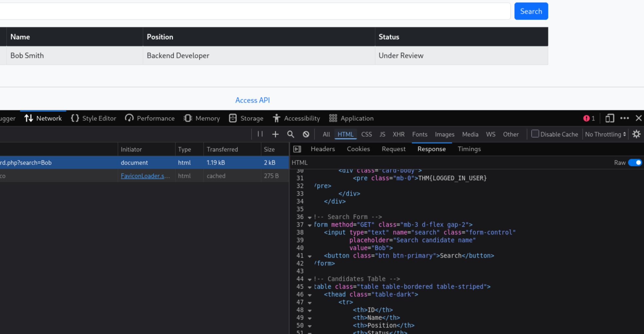Open the Style Editor panel
The height and width of the screenshot is (334, 644).
pyautogui.click(x=93, y=118)
